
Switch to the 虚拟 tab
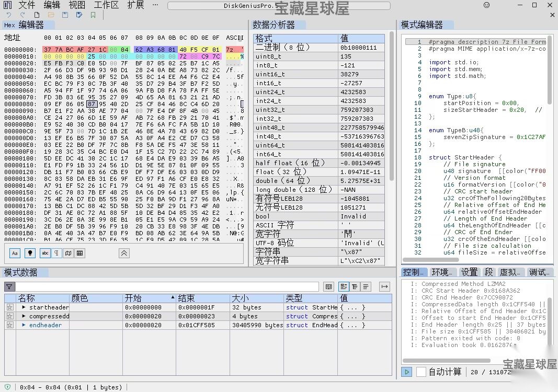[x=509, y=272]
